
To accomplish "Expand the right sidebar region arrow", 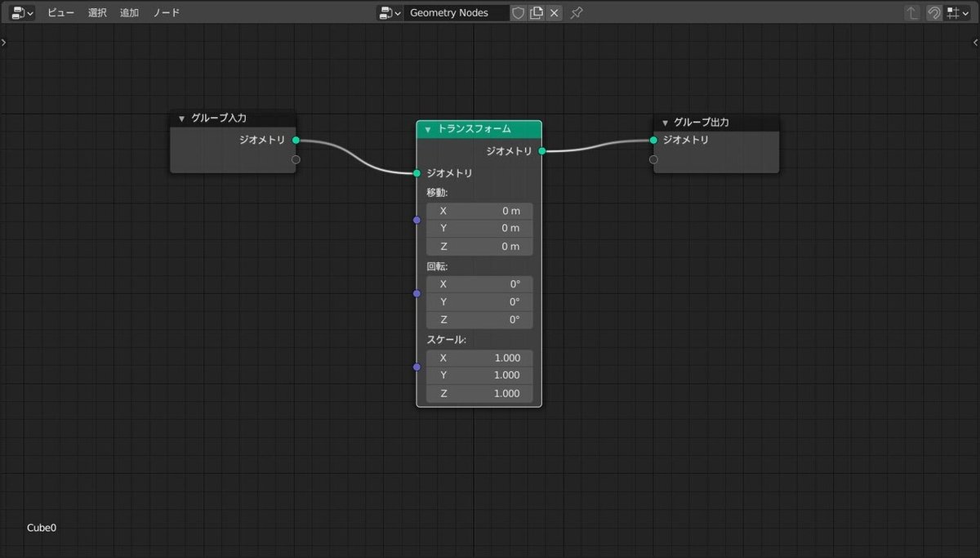I will point(976,42).
